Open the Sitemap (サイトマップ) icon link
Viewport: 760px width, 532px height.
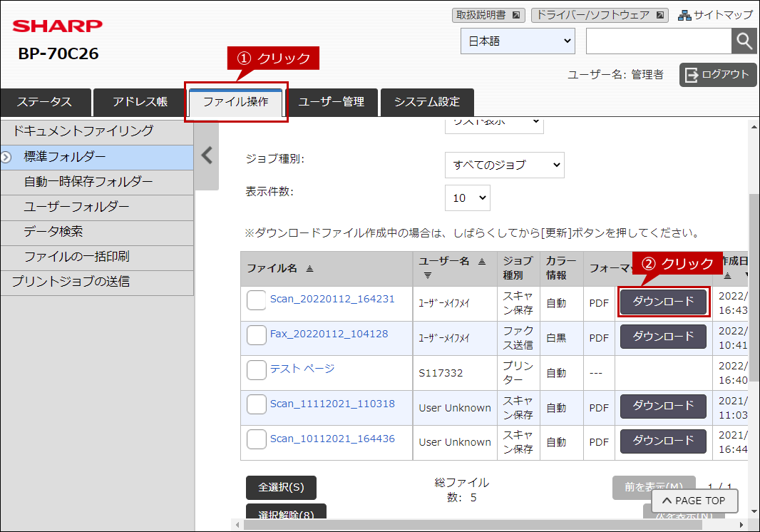point(714,15)
